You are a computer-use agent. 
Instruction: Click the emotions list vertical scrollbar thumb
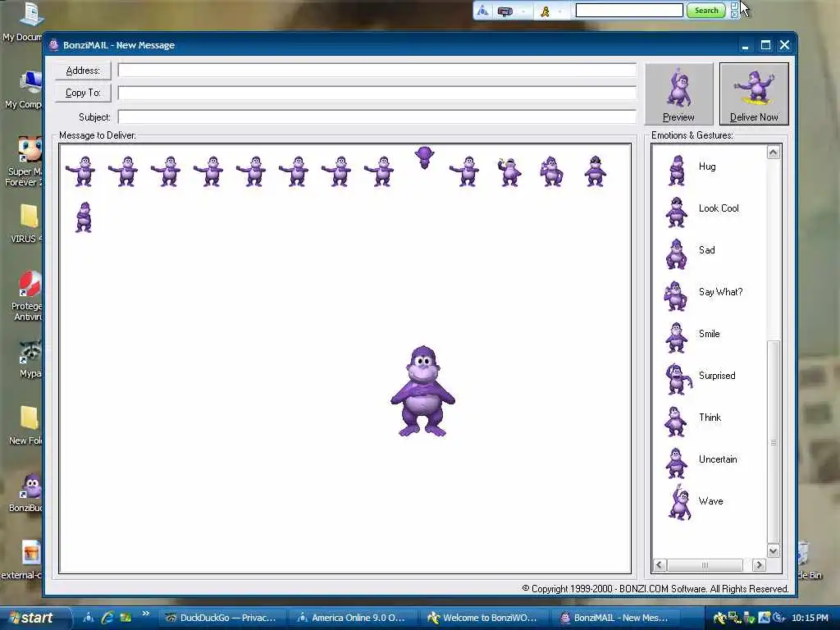point(773,442)
